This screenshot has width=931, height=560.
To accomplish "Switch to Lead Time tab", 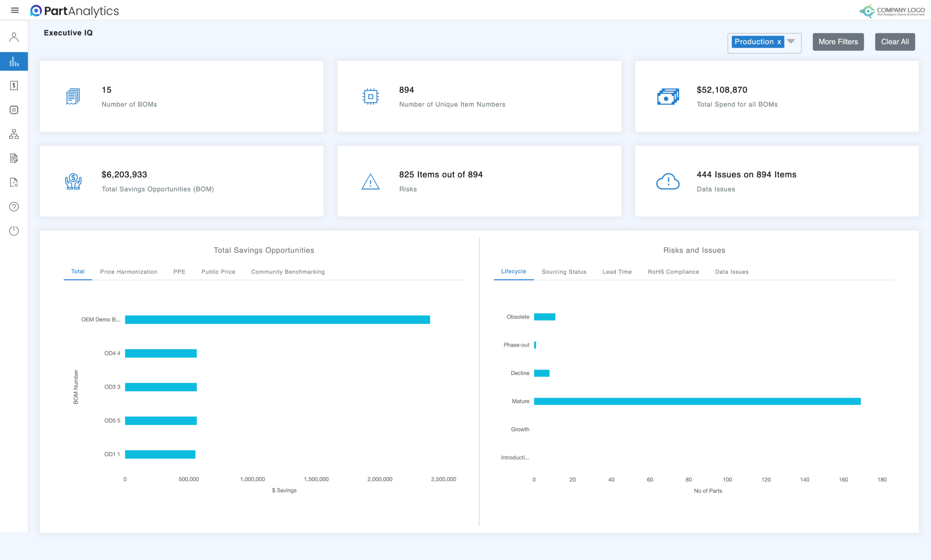I will coord(617,272).
